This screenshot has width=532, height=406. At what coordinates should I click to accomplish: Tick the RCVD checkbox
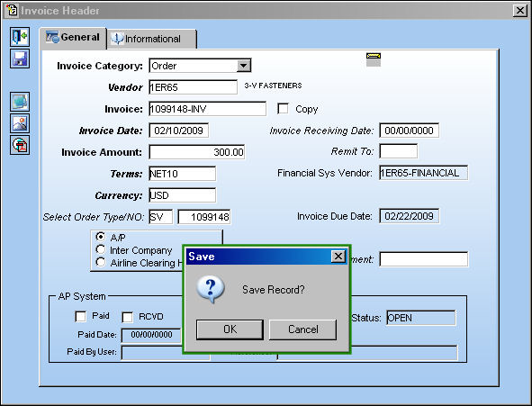tap(128, 317)
